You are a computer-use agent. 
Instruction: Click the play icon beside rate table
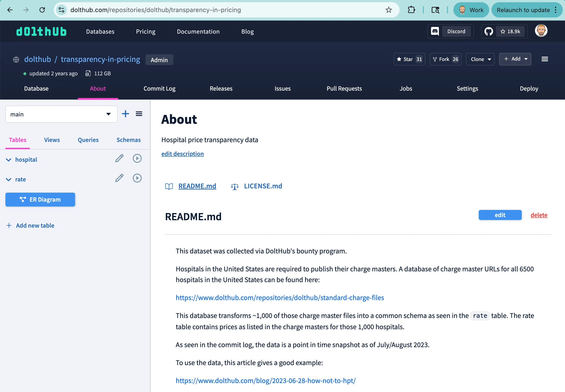tap(137, 178)
